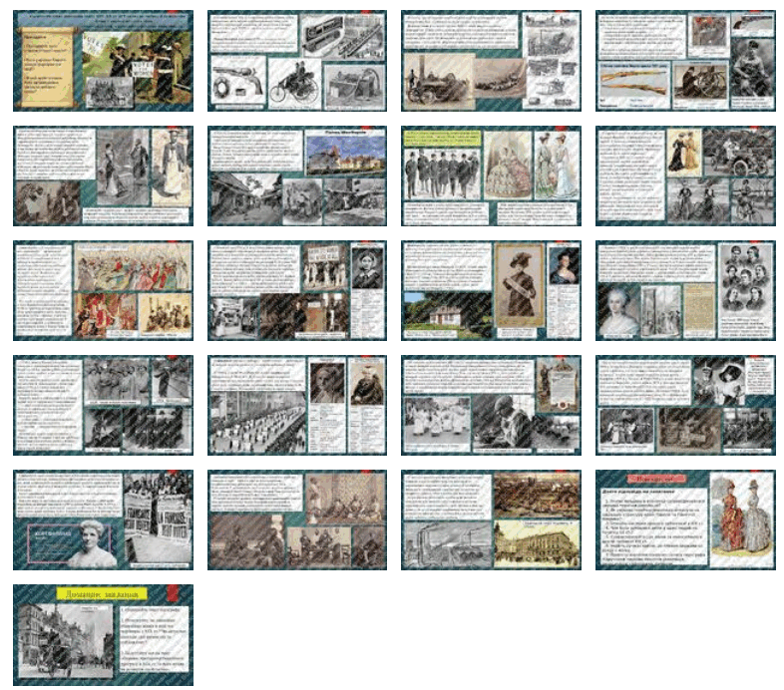Open the slide showing women on bicycles
784x690 pixels.
(x=685, y=175)
